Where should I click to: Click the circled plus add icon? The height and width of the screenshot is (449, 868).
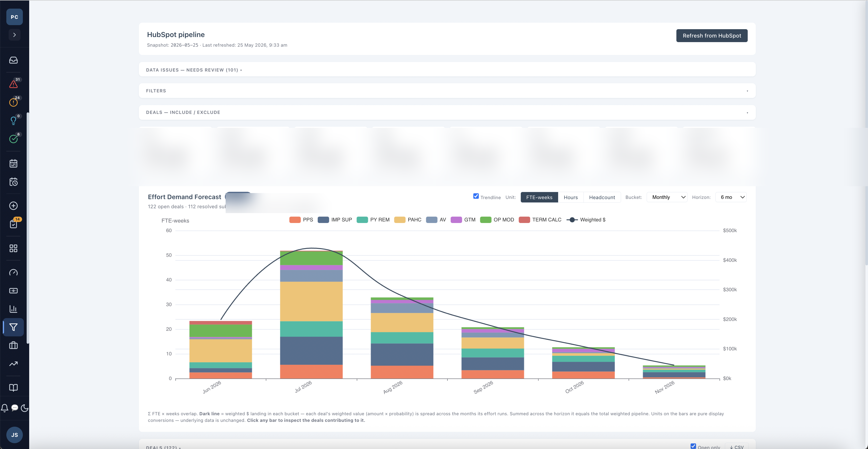[13, 206]
